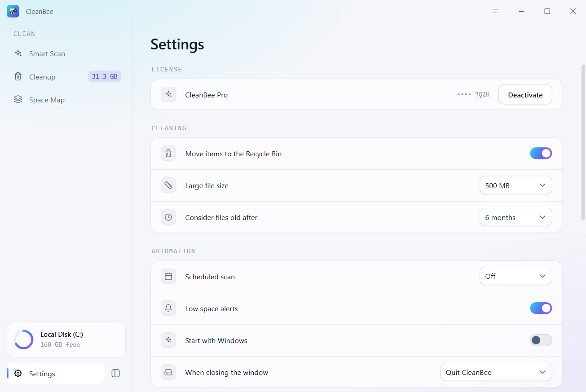Click the Local Disk (C:) card
The height and width of the screenshot is (392, 586).
(66, 339)
